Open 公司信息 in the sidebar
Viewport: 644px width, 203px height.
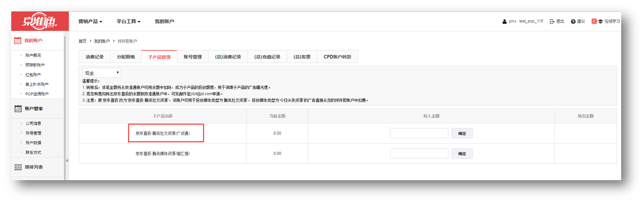(33, 124)
